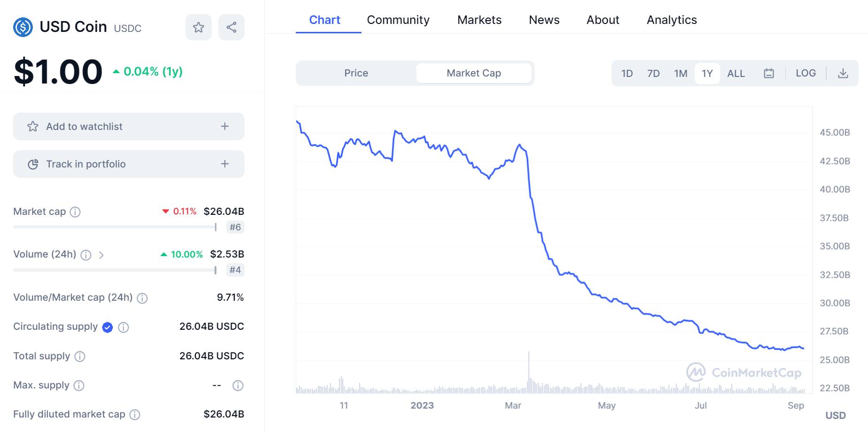Open info icon next to Max. supply label
Viewport: 868px width, 433px height.
(x=79, y=386)
